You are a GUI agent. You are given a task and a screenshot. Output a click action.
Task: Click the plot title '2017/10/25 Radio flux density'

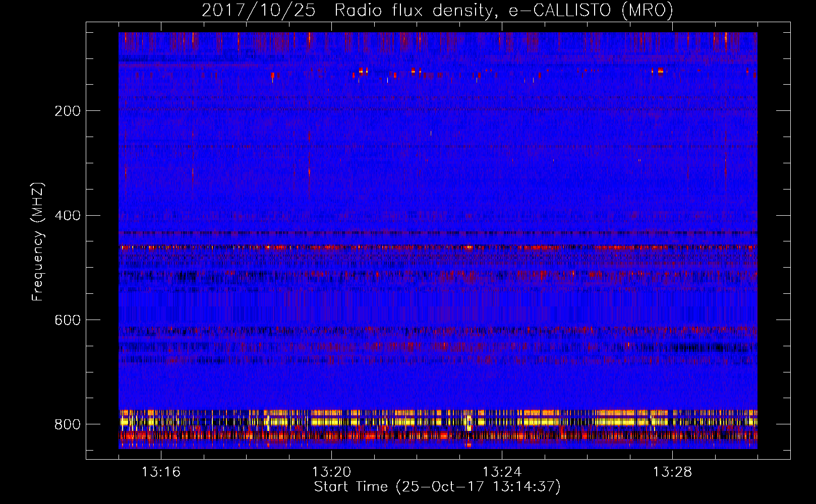437,10
